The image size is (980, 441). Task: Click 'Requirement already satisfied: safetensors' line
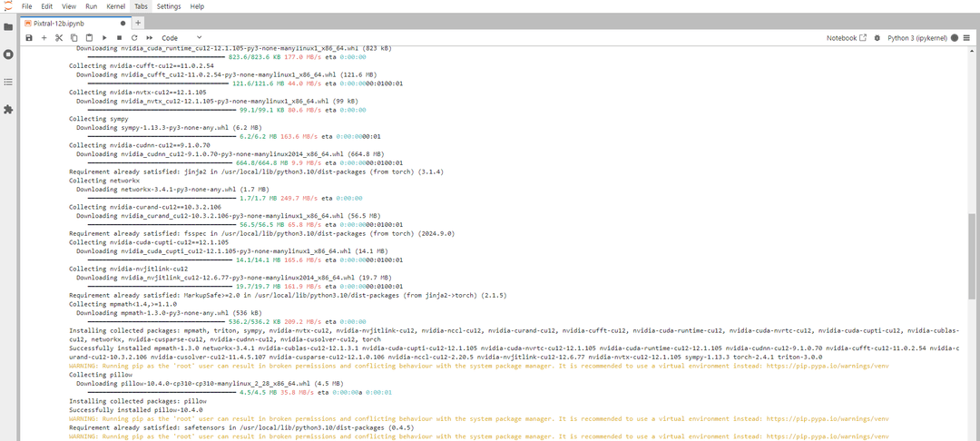point(241,427)
